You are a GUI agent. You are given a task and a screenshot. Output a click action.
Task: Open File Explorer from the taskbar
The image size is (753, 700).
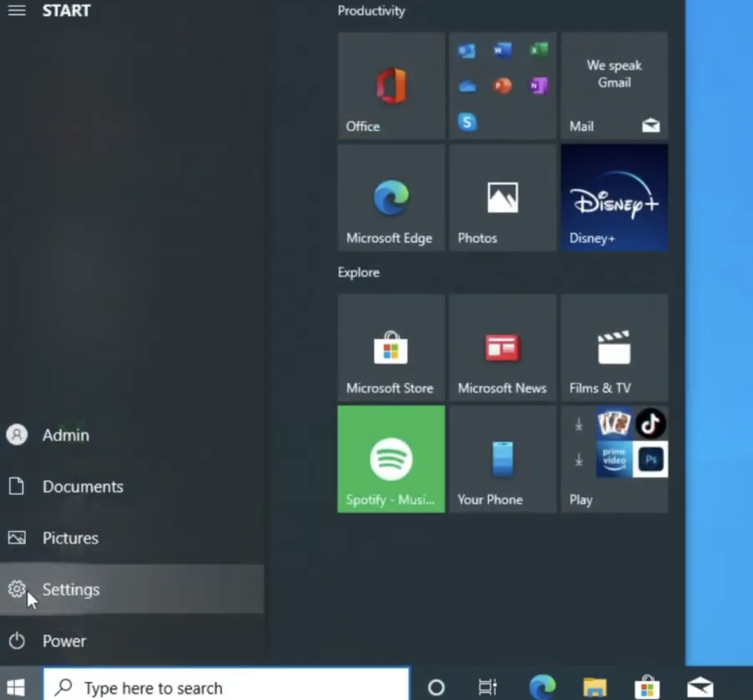594,687
